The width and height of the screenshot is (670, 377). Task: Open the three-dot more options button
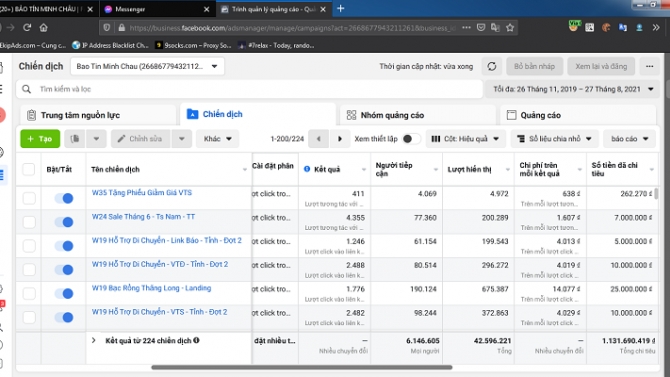[649, 66]
